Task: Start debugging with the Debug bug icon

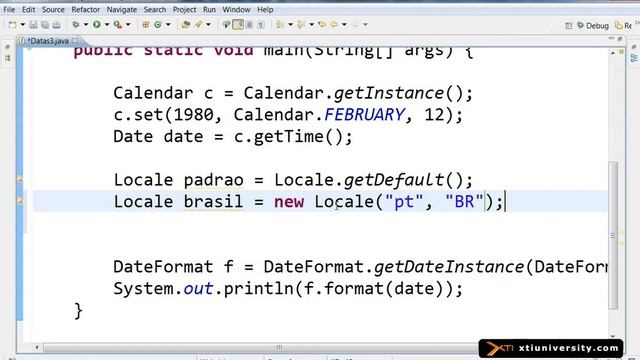Action: tap(76, 25)
